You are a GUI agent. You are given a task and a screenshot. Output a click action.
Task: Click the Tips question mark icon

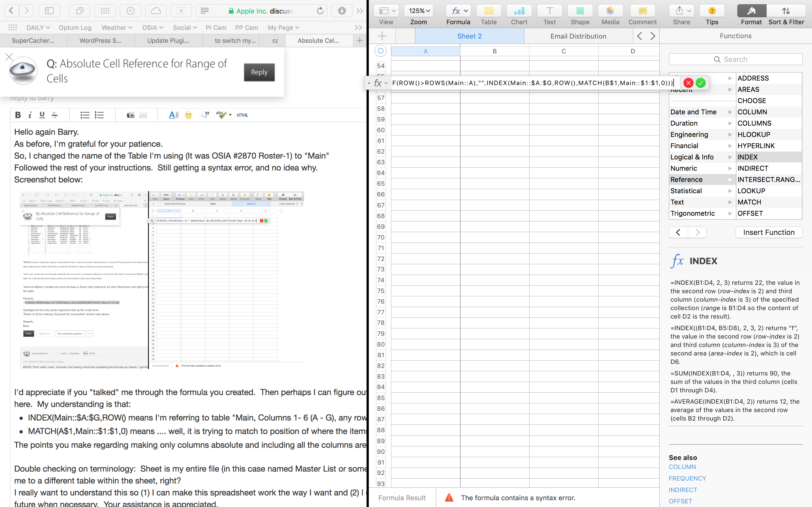(x=712, y=11)
